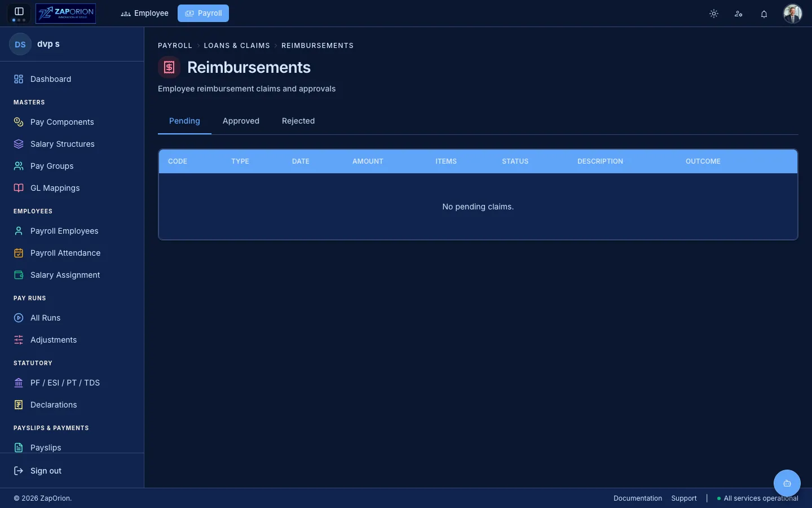
Task: Click the Declarations receipt icon
Action: pyautogui.click(x=19, y=405)
